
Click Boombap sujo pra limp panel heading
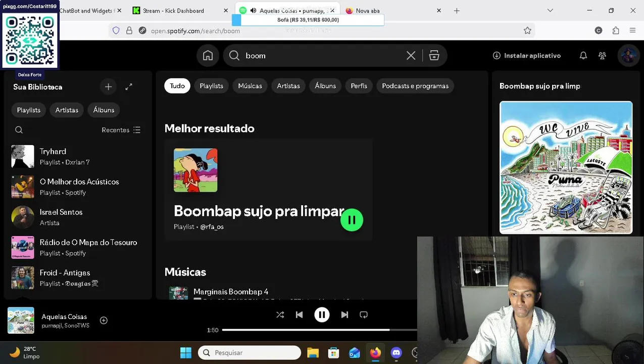pyautogui.click(x=539, y=86)
